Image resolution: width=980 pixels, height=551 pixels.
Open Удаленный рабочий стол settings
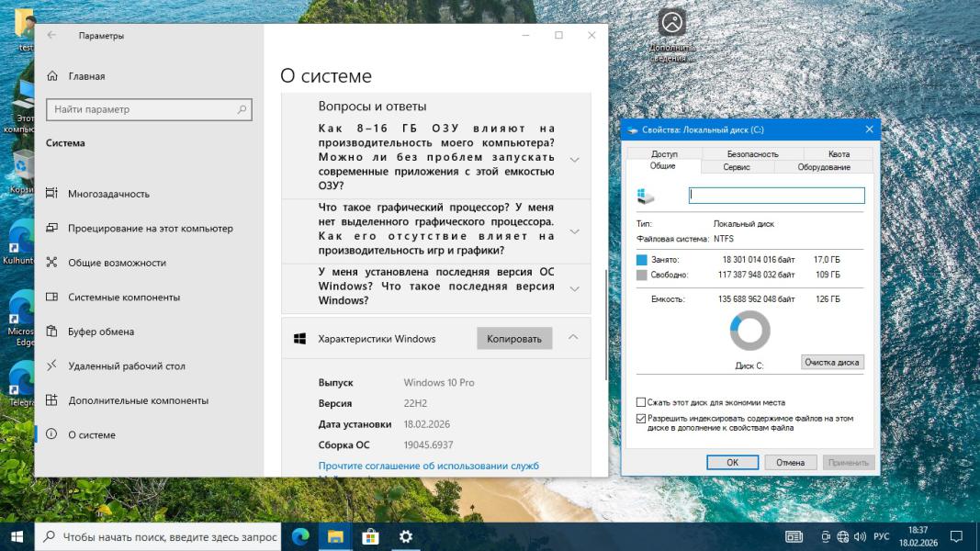pyautogui.click(x=126, y=365)
